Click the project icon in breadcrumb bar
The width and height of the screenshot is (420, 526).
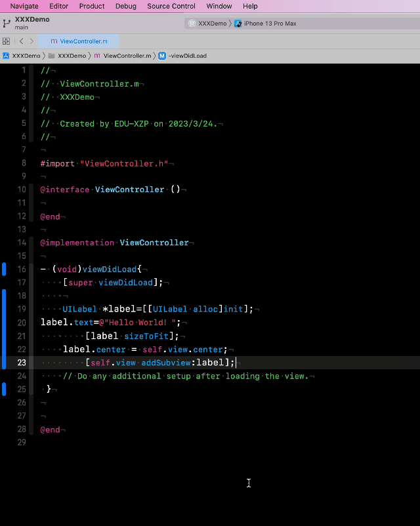coord(6,56)
